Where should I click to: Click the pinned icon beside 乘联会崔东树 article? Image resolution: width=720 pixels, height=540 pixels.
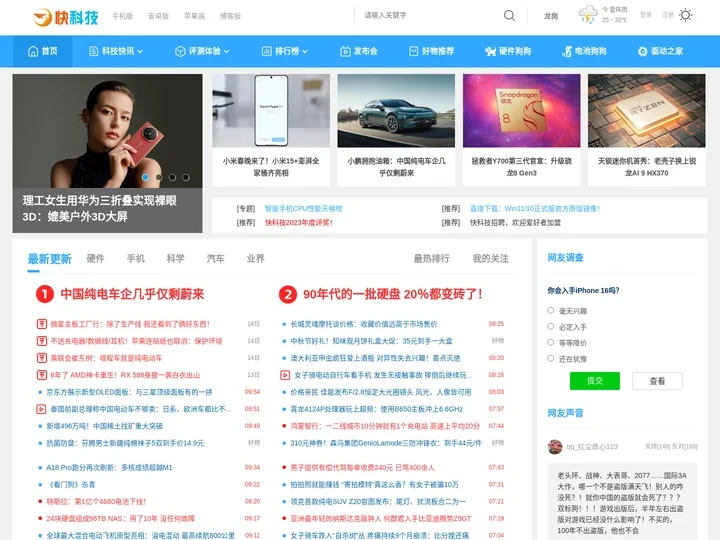[41, 358]
